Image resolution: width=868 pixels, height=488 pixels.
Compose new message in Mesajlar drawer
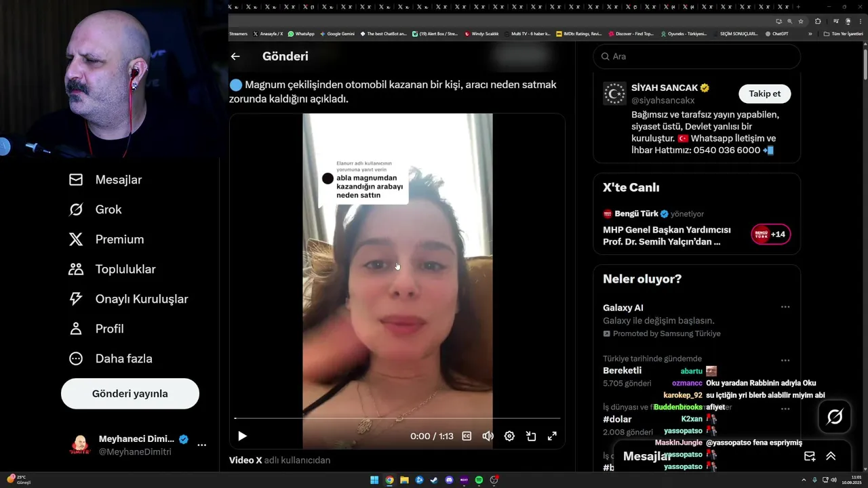click(x=809, y=456)
